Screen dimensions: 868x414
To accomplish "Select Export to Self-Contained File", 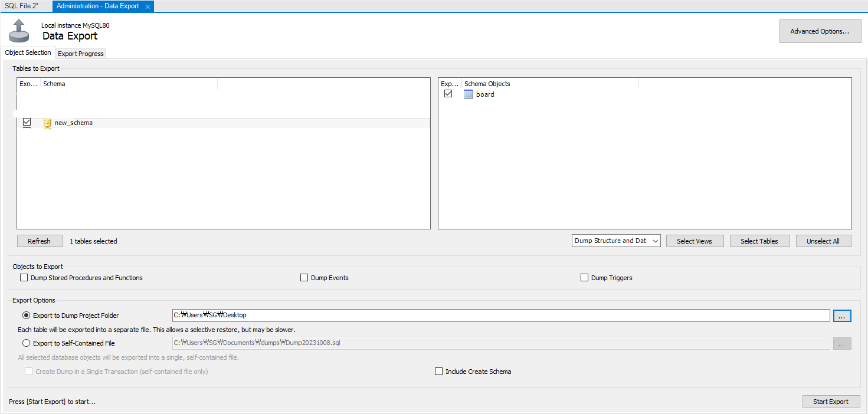I will 26,343.
